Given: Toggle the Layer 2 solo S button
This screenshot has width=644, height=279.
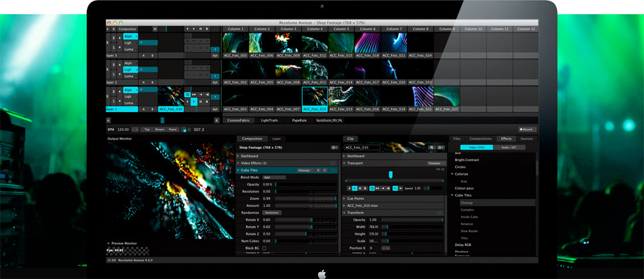Looking at the screenshot, I should point(115,75).
